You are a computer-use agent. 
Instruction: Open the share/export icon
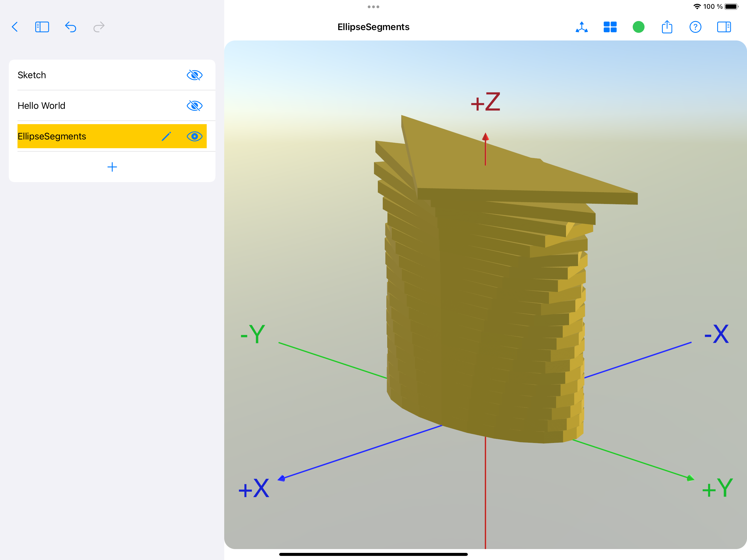(667, 27)
